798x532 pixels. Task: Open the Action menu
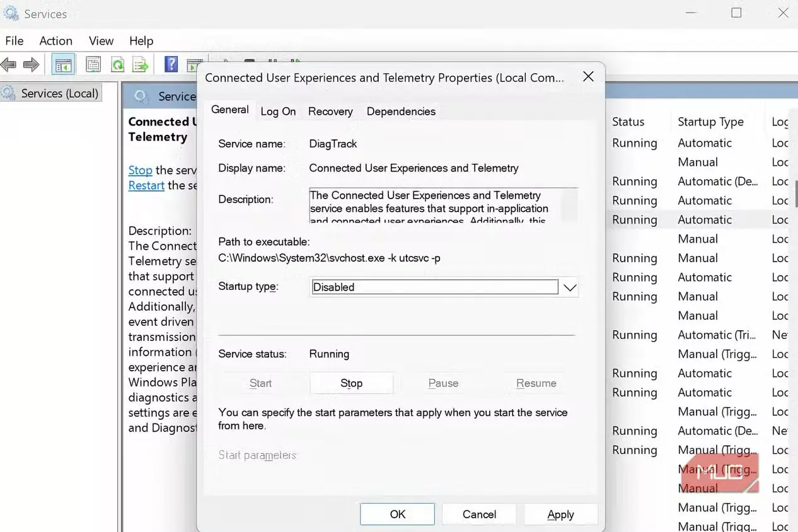pyautogui.click(x=56, y=41)
